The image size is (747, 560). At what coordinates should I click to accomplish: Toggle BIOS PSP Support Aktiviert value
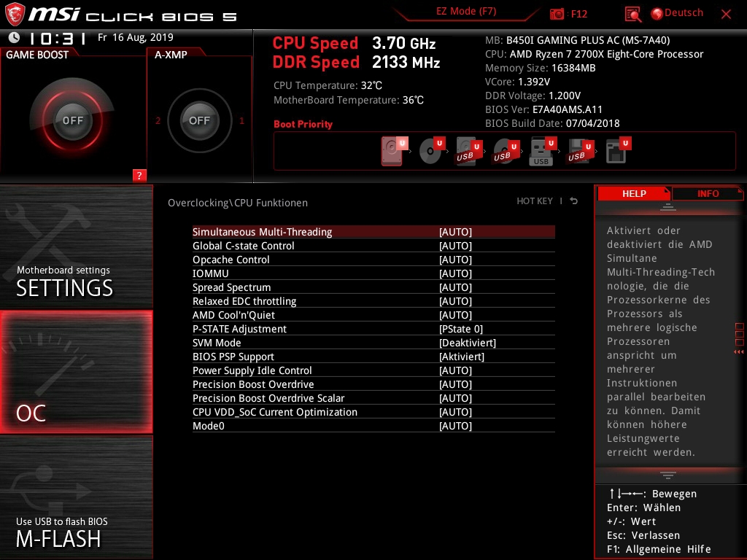[x=462, y=357]
